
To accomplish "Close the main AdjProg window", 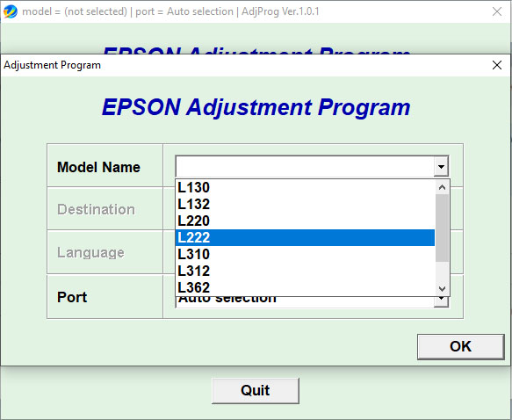I will [x=497, y=11].
